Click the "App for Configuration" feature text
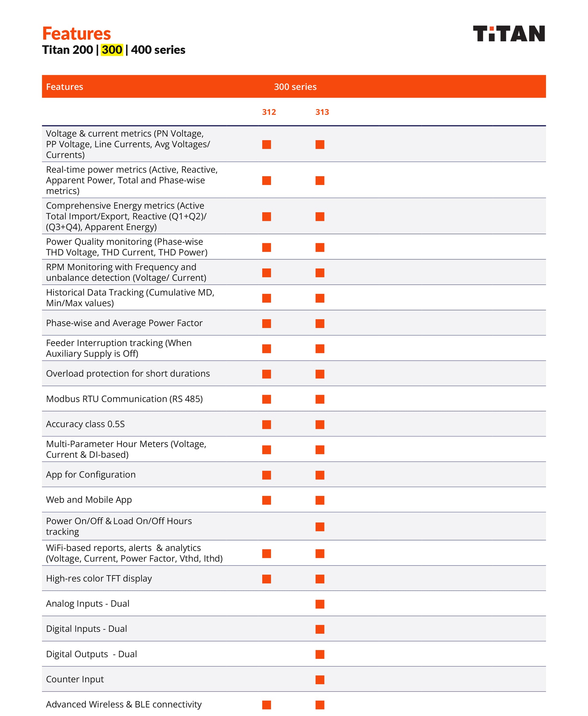The image size is (588, 716). coord(91,475)
